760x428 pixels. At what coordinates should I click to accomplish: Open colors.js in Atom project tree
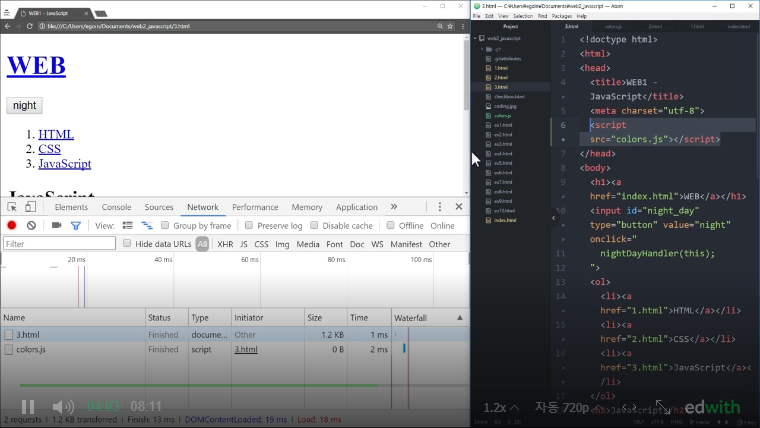click(x=502, y=115)
